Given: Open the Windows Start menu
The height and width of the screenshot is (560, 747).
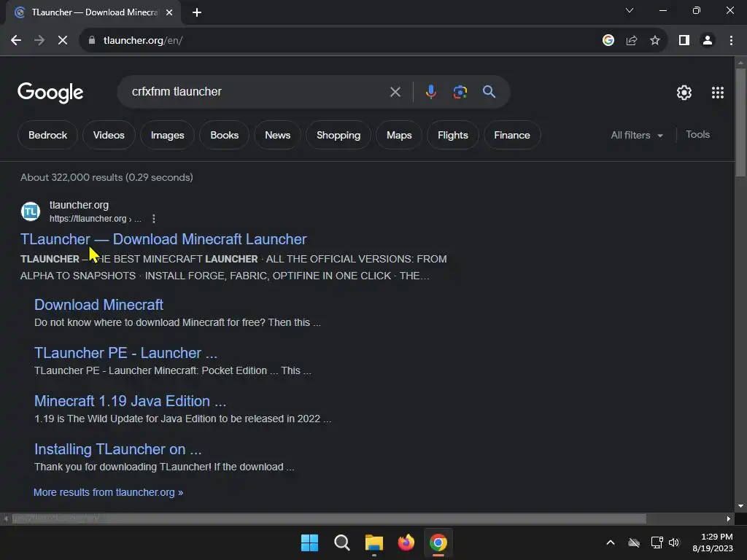Looking at the screenshot, I should [309, 542].
